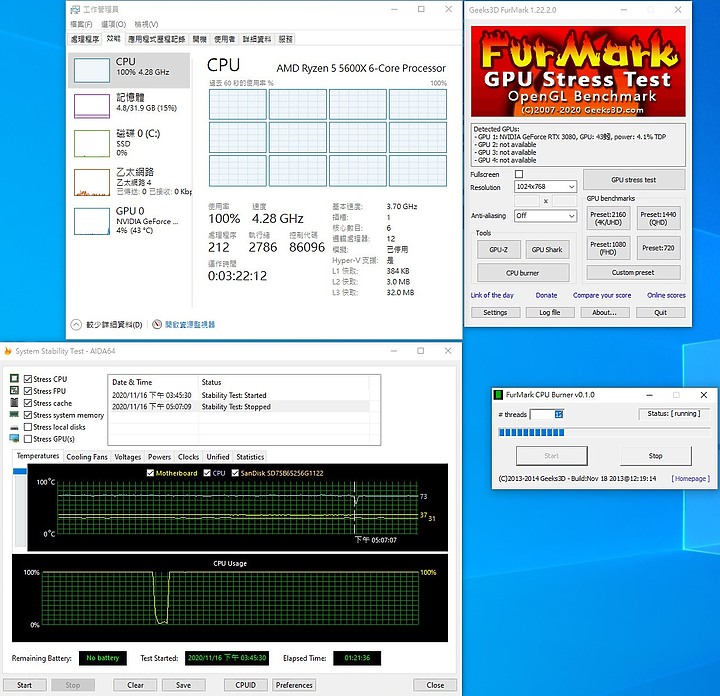Open the Ethernet graph thumbnail in Task Manager
The width and height of the screenshot is (720, 696).
coord(92,182)
